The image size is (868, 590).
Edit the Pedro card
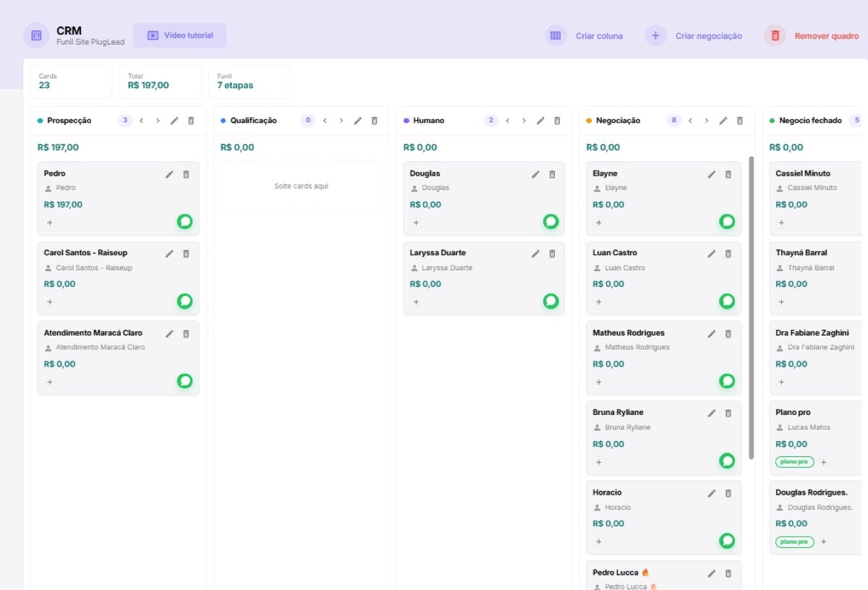pyautogui.click(x=169, y=174)
